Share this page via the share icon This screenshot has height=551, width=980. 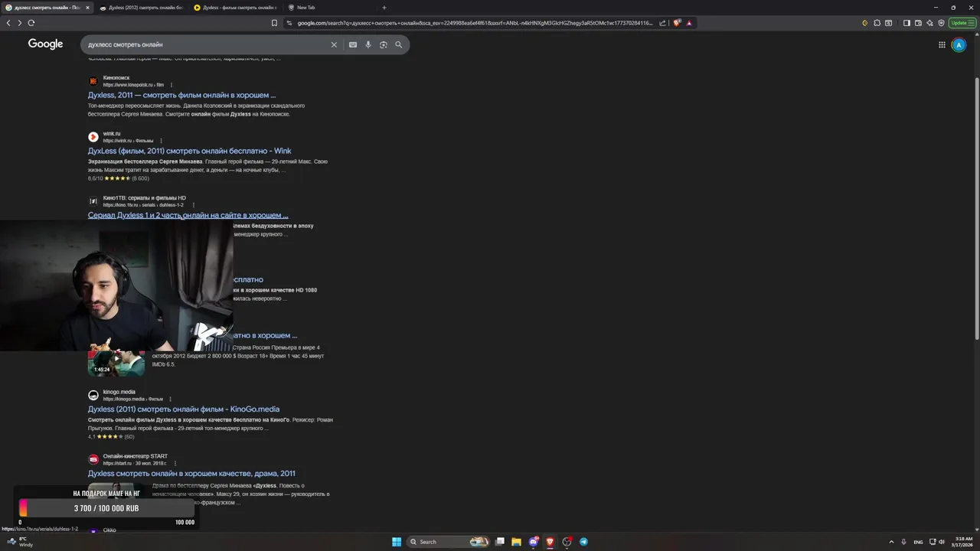(x=662, y=23)
